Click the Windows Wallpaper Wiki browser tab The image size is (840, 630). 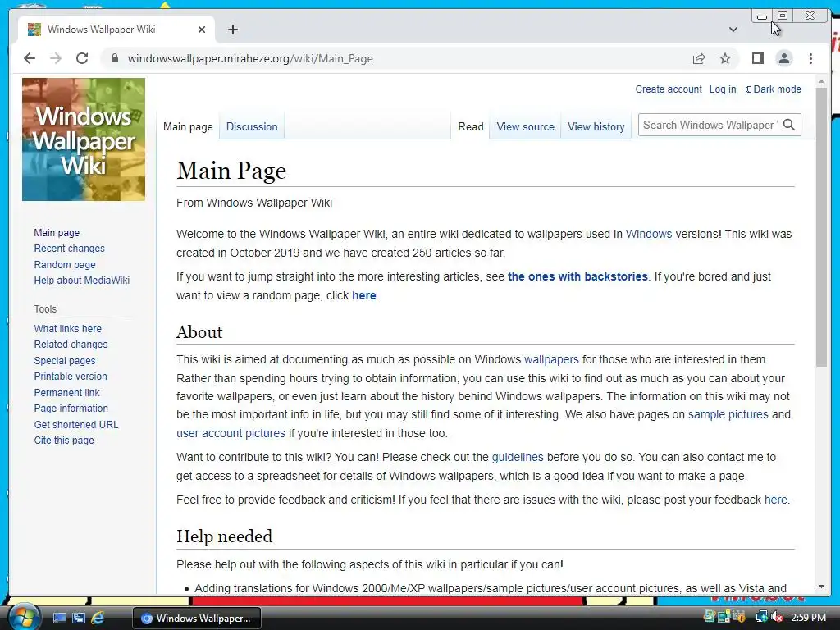click(x=116, y=30)
